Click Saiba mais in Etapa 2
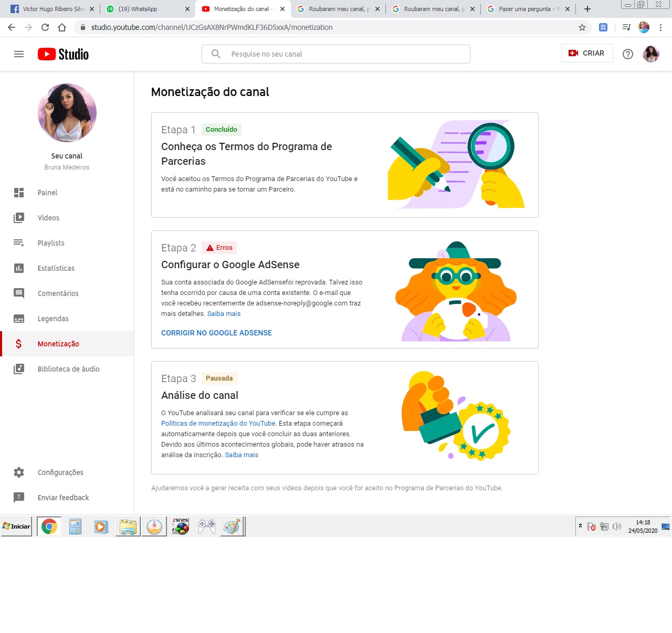This screenshot has height=633, width=672. pos(224,314)
